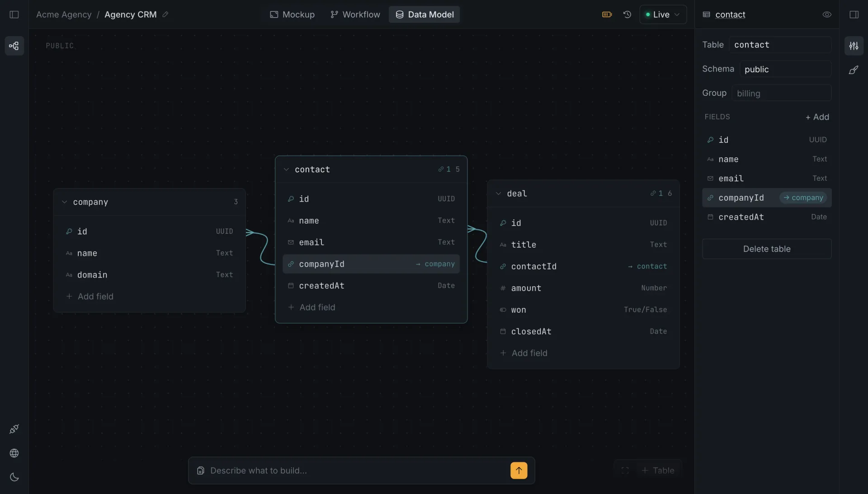868x494 pixels.
Task: Open the Live environment dropdown
Action: click(x=663, y=14)
